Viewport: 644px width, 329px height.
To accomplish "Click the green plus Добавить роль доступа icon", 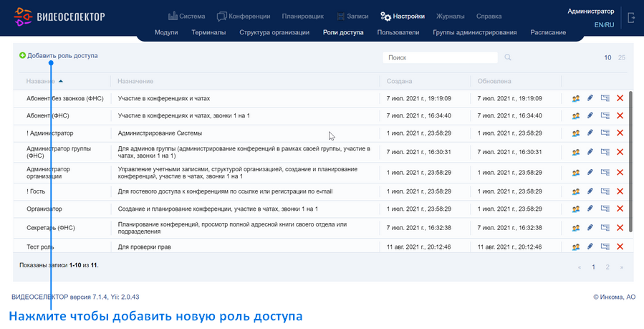I will (x=23, y=55).
